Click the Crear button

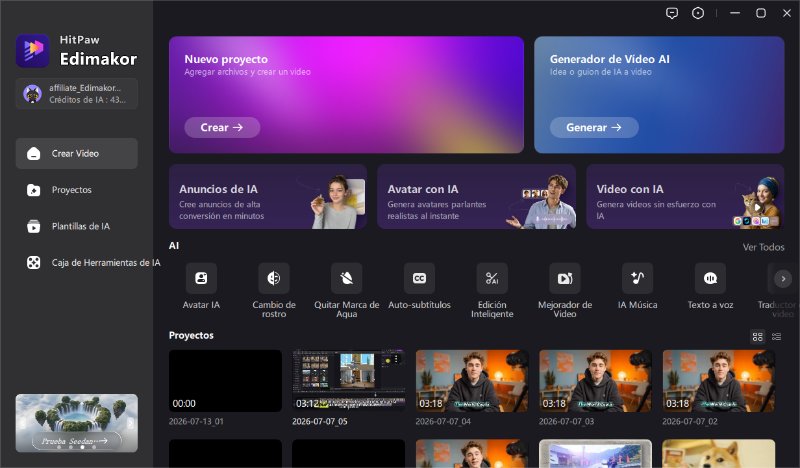222,128
